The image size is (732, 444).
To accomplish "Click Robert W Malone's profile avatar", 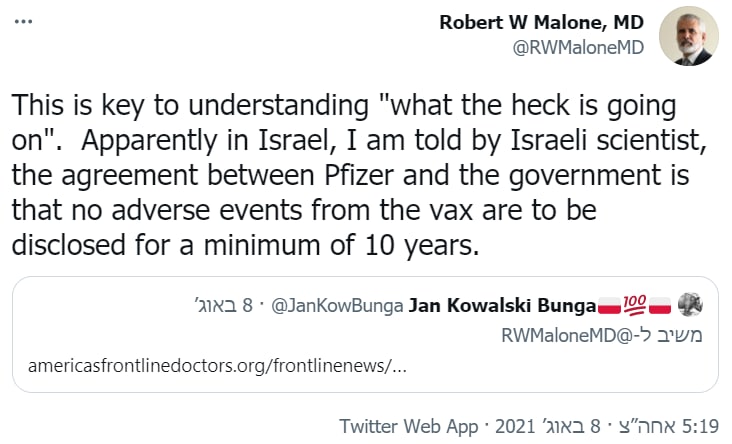I will pyautogui.click(x=691, y=36).
